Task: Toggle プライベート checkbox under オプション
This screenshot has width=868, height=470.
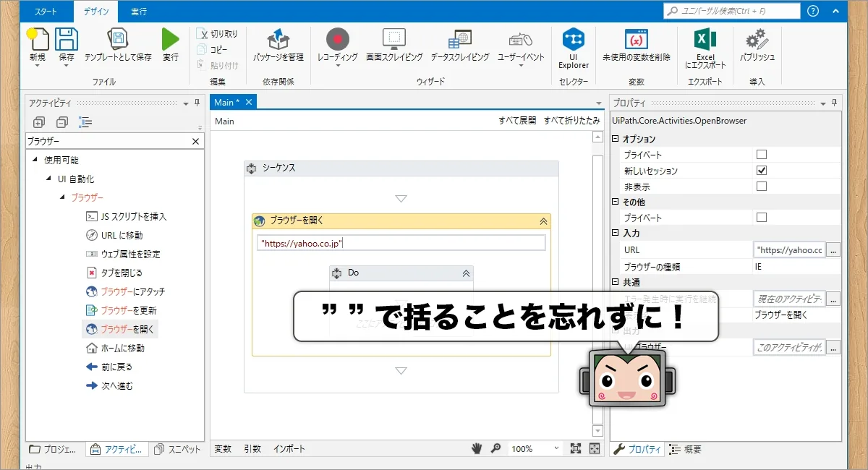Action: click(761, 155)
